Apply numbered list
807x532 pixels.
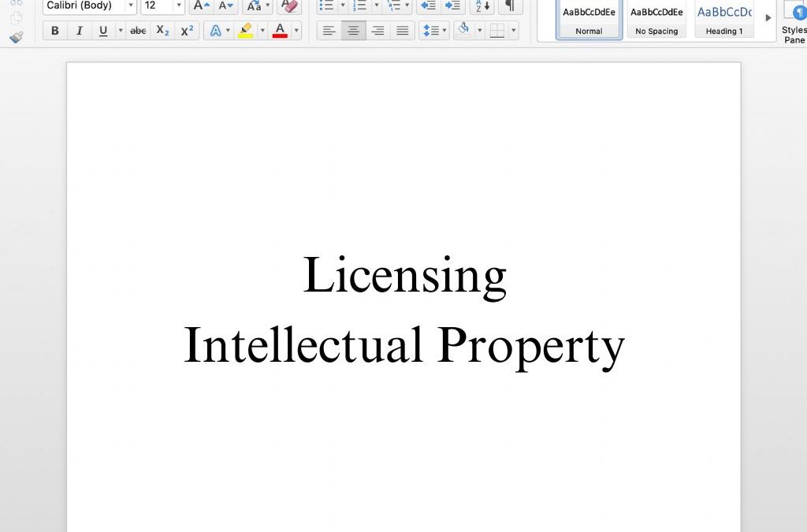point(359,6)
